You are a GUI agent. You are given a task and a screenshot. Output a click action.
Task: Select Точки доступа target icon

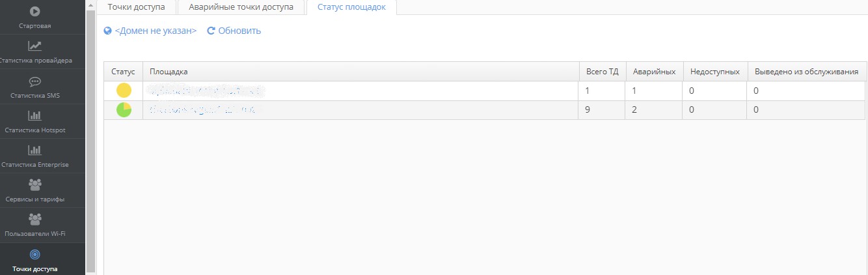(x=35, y=254)
